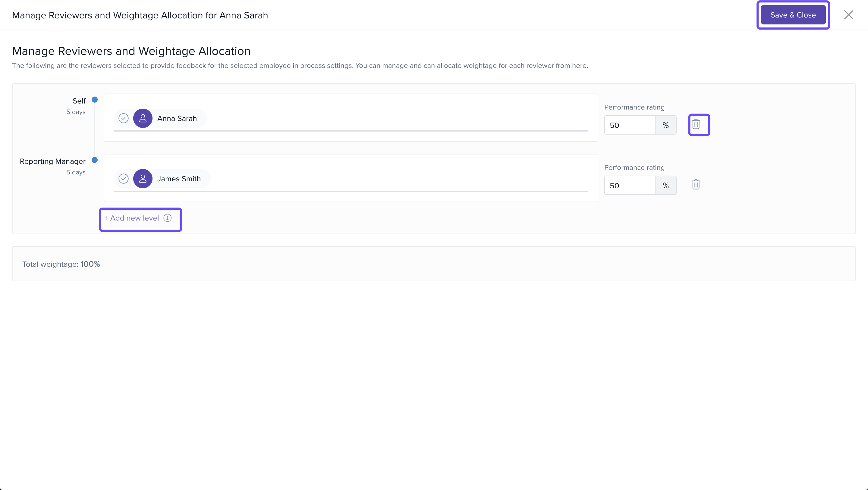Click James Smith's purple avatar icon
The width and height of the screenshot is (868, 490).
[x=143, y=179]
